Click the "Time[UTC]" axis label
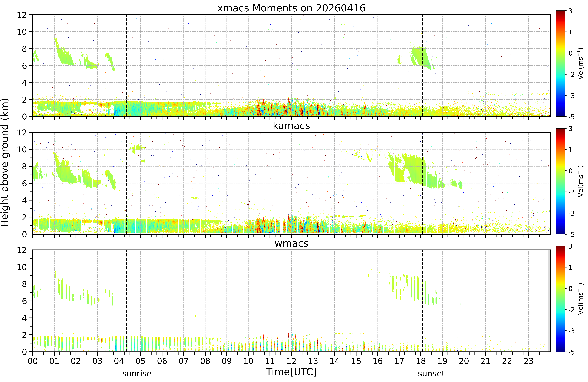The image size is (588, 382). pyautogui.click(x=291, y=372)
